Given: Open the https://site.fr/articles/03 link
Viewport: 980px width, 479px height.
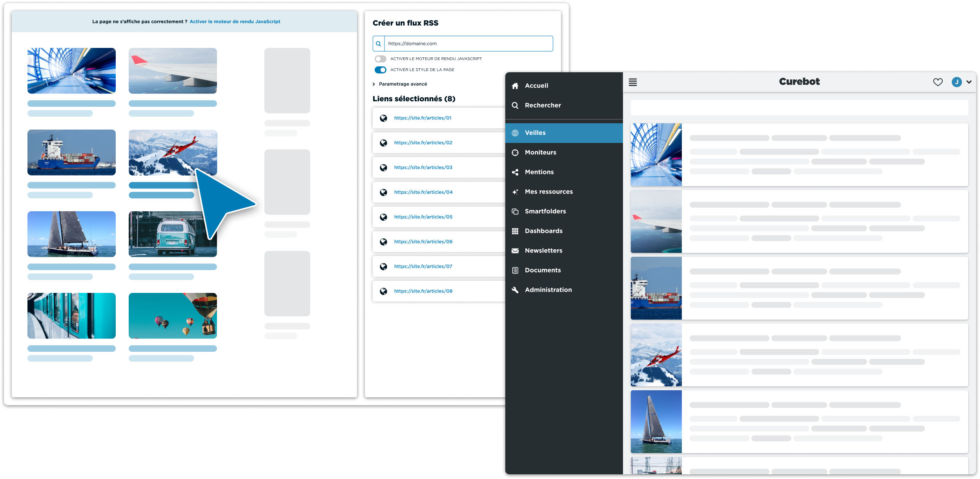Looking at the screenshot, I should (x=423, y=167).
